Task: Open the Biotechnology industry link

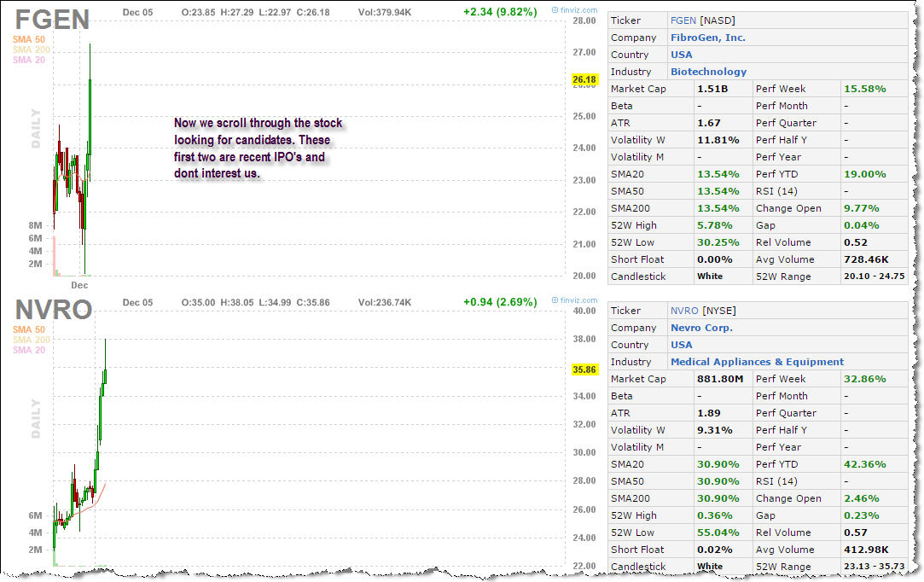Action: [x=708, y=72]
